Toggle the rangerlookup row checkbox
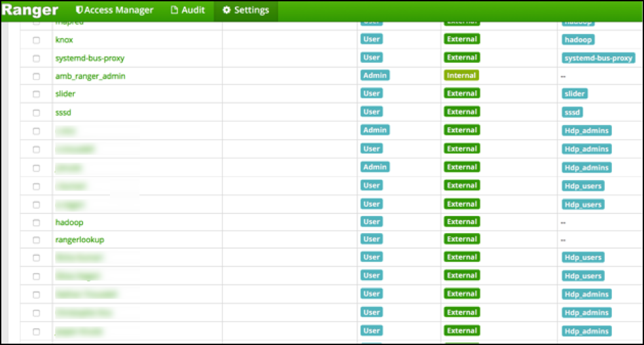Image resolution: width=644 pixels, height=345 pixels. pyautogui.click(x=37, y=240)
